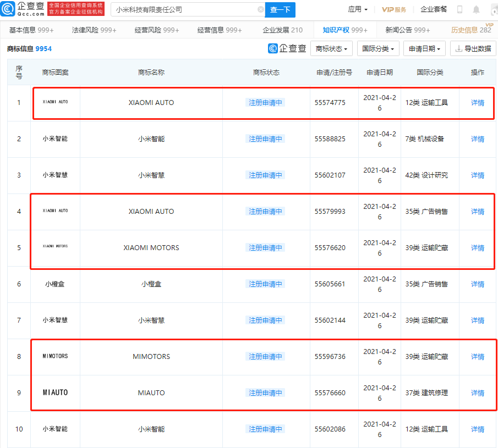Viewport: 498px width, 448px height.
Task: Open 详情 link for the MIAUTO row
Action: coord(478,393)
